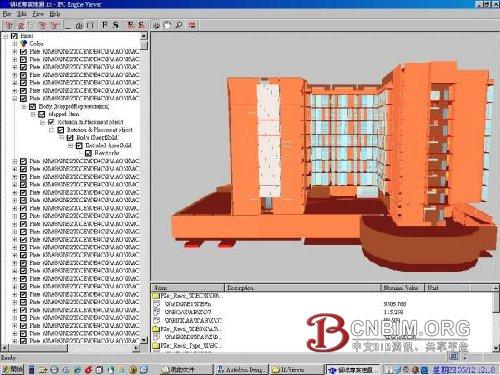Click properties panel scroll up arrow
Screen dimensions: 500x375
tap(496, 288)
